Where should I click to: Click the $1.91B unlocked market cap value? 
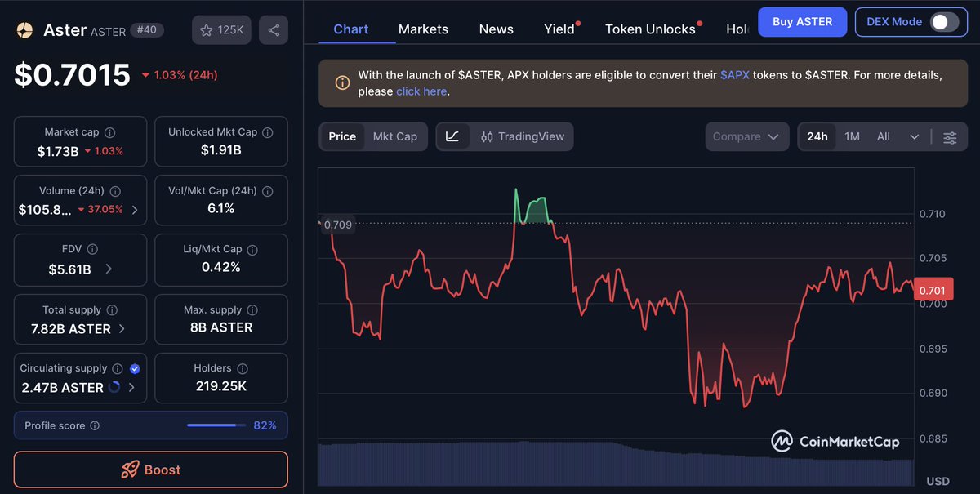point(221,150)
